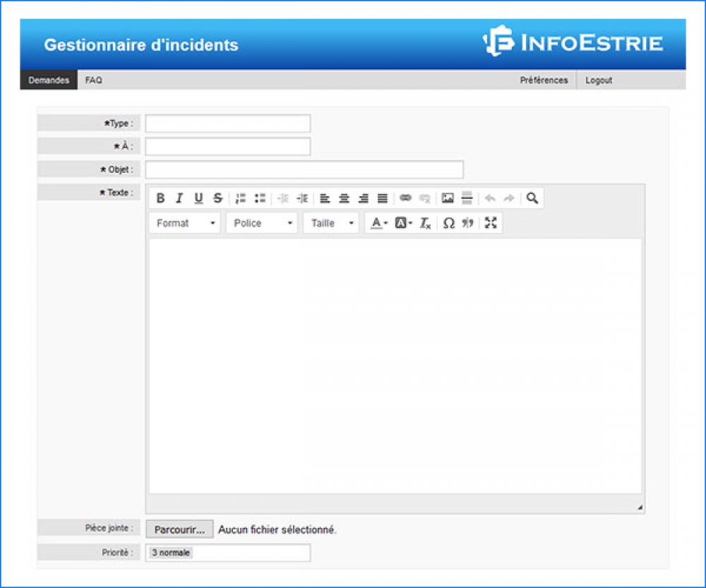
Task: Open the Police font dropdown
Action: (262, 223)
